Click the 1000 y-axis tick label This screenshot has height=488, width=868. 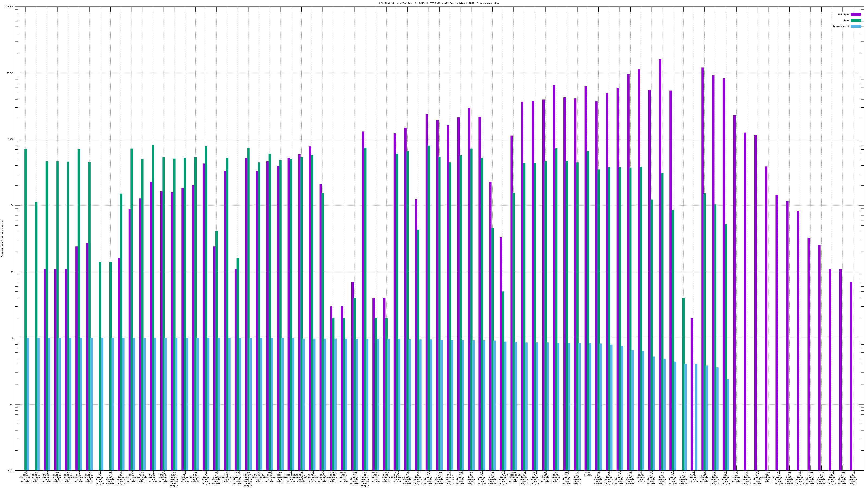pyautogui.click(x=11, y=139)
